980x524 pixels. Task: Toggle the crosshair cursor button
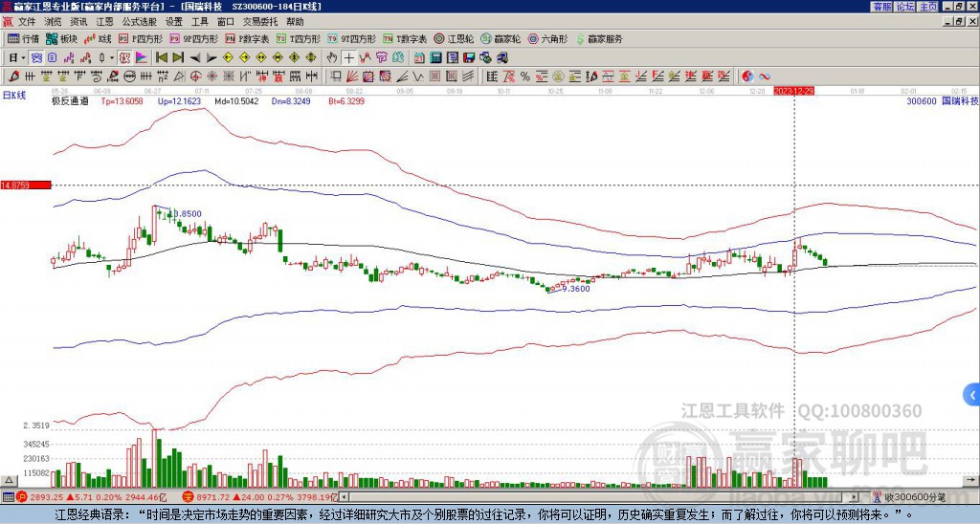click(348, 57)
